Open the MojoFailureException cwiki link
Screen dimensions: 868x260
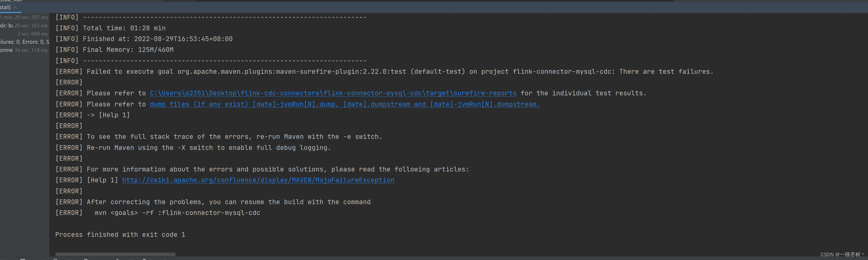tap(258, 180)
